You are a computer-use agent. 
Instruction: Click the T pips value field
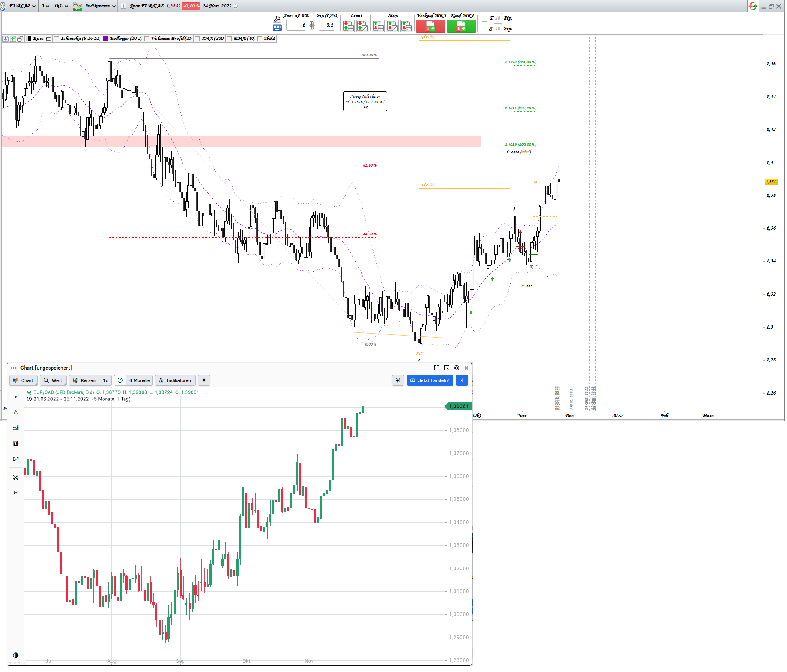[x=498, y=18]
